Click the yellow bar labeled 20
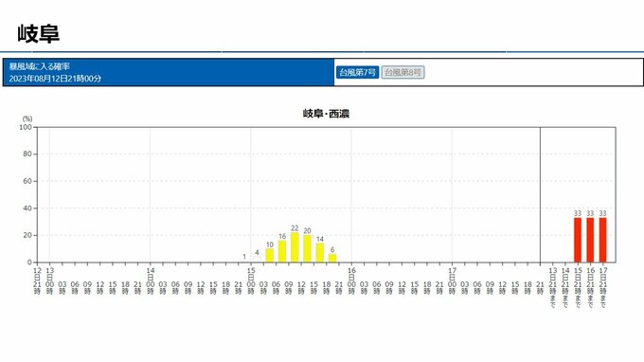Screen dimensions: 644x362 pyautogui.click(x=307, y=248)
